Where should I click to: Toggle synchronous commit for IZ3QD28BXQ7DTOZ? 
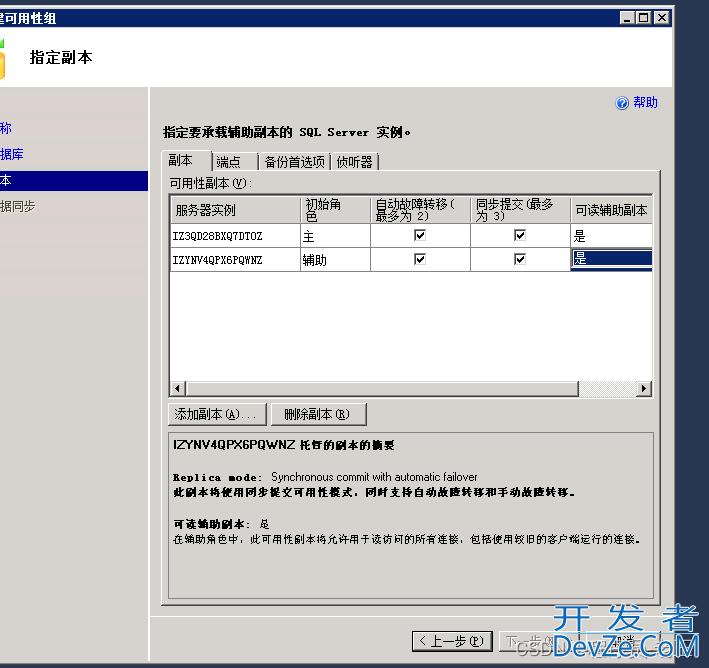tap(520, 235)
